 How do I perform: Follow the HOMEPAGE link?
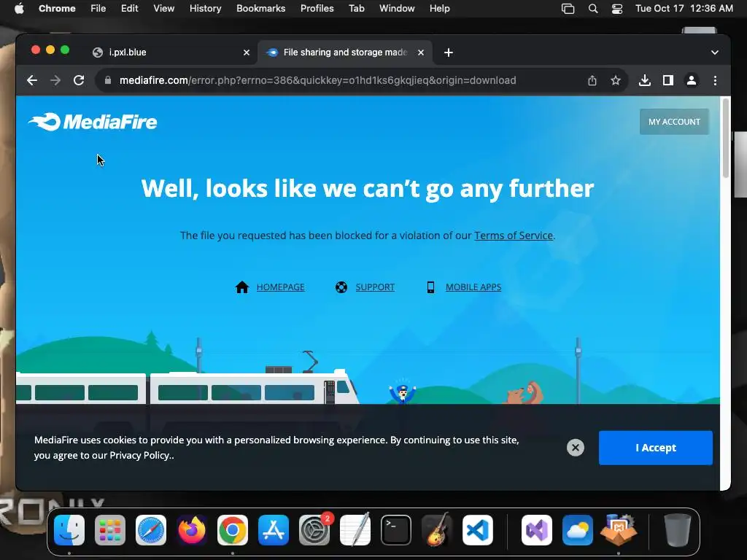[281, 287]
